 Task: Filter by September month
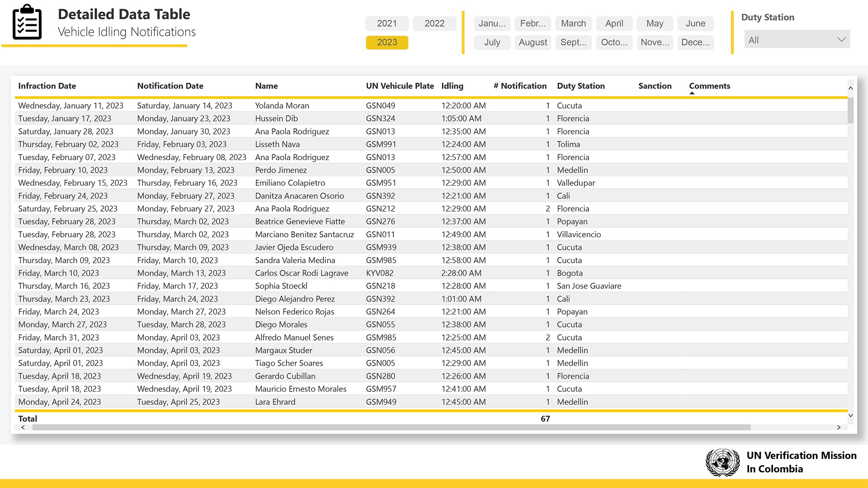click(x=573, y=43)
